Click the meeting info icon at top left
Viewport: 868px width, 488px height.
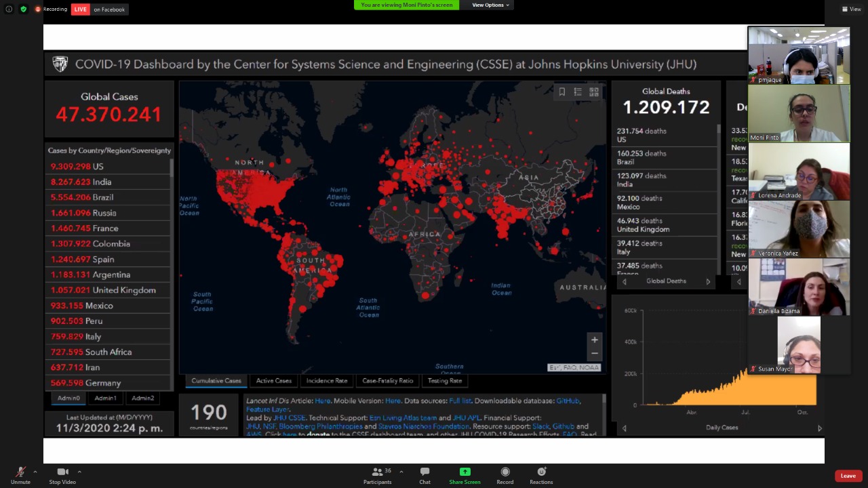[9, 9]
